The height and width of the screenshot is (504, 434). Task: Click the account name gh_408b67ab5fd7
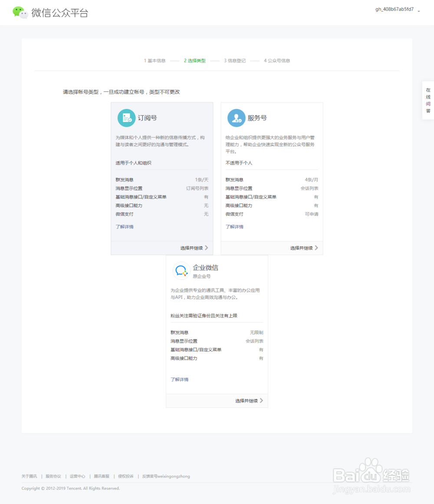(x=395, y=9)
